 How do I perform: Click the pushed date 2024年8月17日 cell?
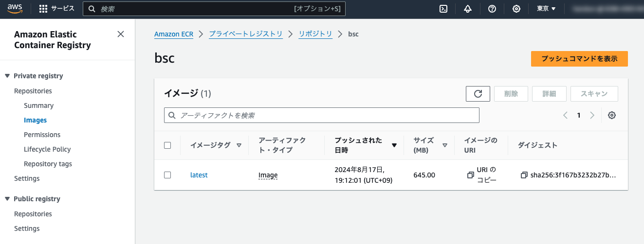point(364,175)
